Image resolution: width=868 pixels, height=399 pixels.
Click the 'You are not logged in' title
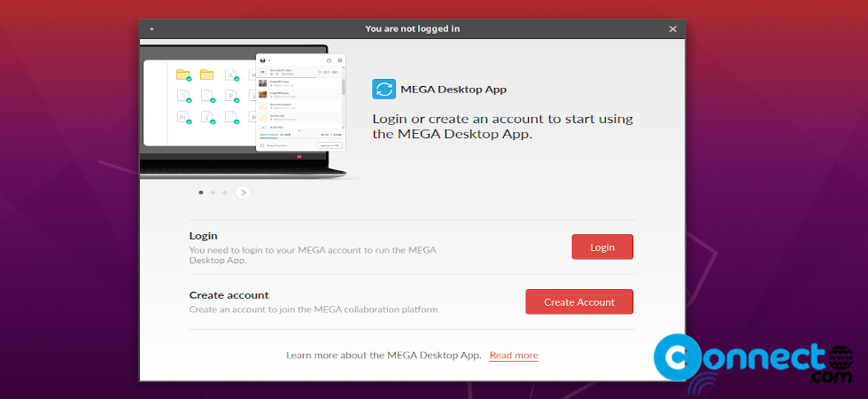click(x=413, y=28)
